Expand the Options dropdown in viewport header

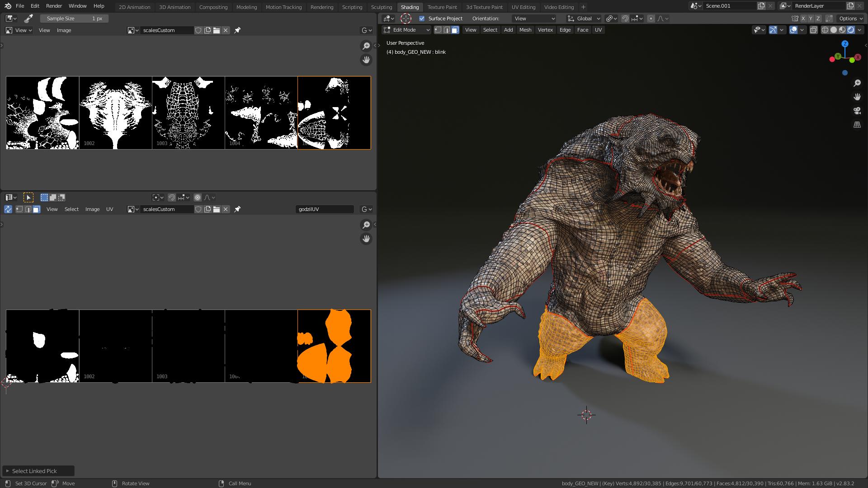(850, 19)
